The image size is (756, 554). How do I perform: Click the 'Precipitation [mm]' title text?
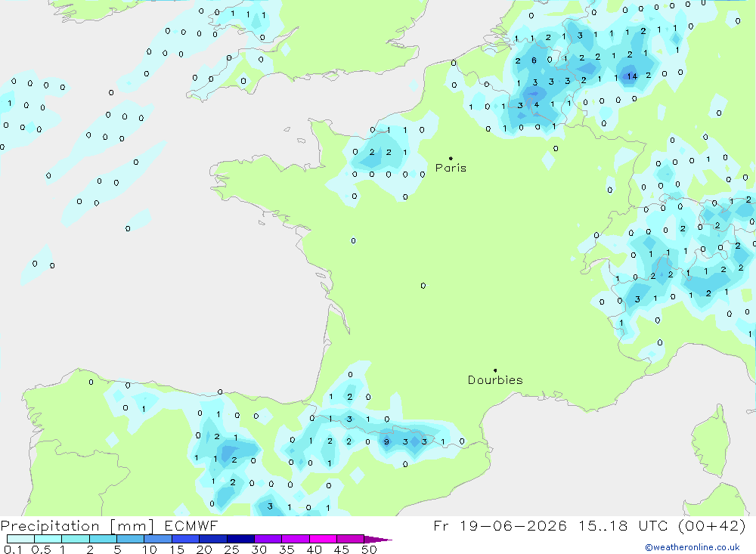click(77, 526)
